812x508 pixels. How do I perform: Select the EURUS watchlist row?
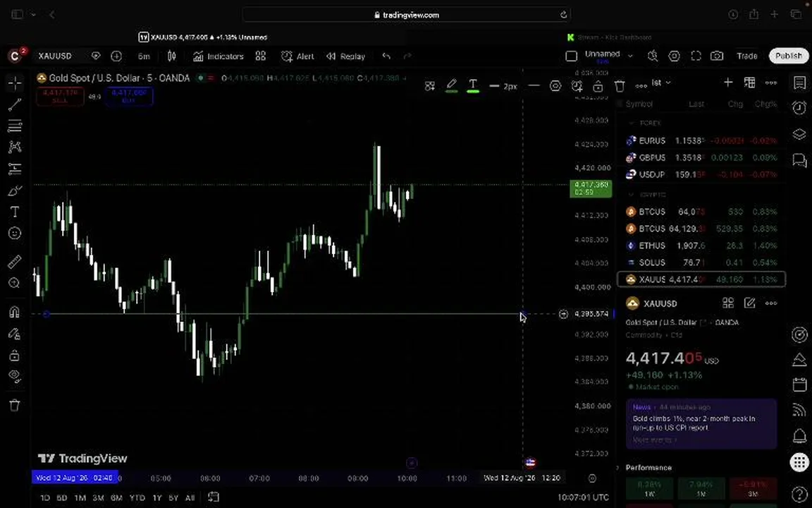pos(701,140)
